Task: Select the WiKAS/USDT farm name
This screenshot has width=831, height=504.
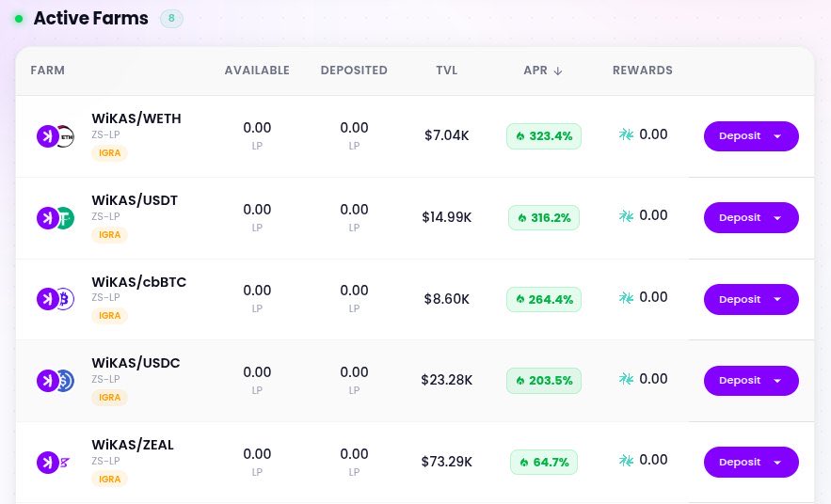Action: click(135, 200)
